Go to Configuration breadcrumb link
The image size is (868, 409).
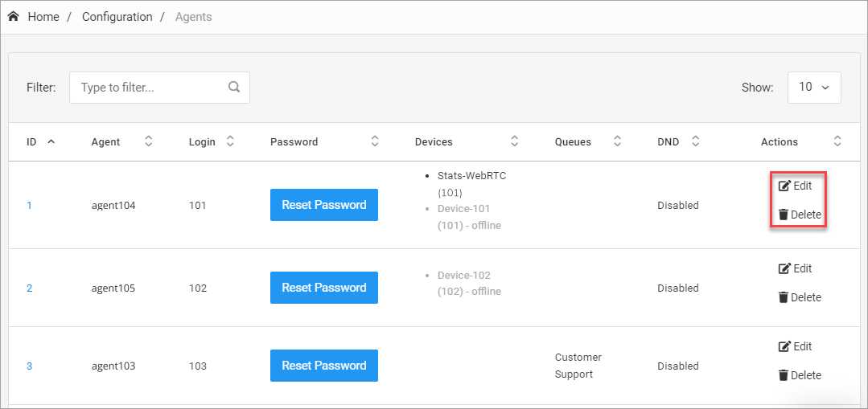(117, 17)
